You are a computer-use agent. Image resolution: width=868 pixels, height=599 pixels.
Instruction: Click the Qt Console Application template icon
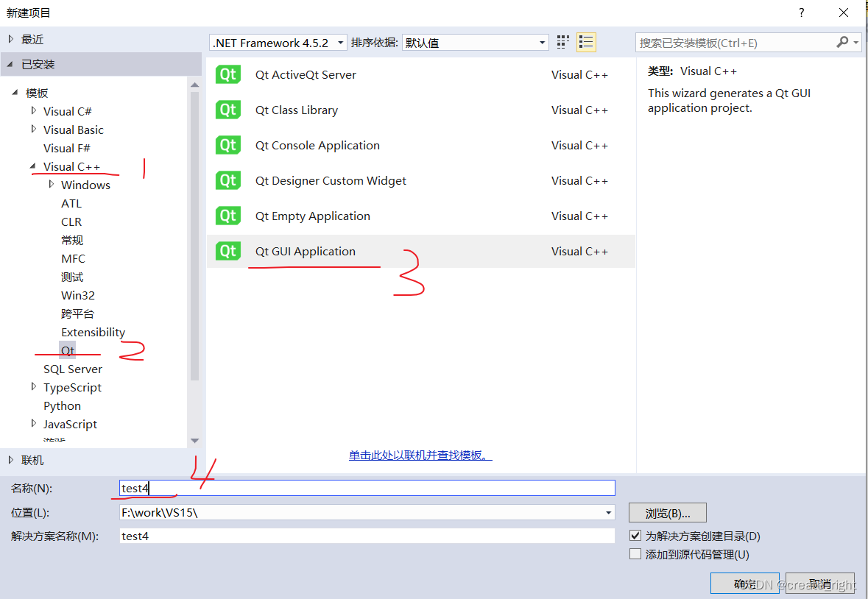pos(228,146)
